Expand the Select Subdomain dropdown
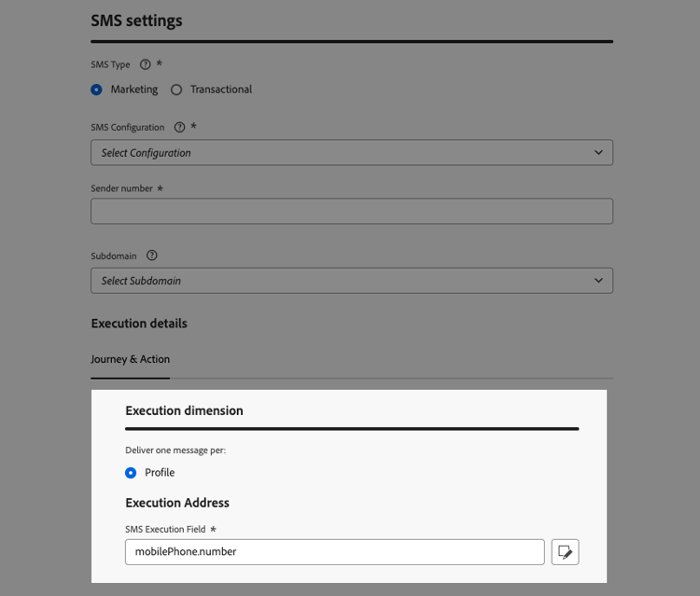The image size is (700, 596). [351, 281]
